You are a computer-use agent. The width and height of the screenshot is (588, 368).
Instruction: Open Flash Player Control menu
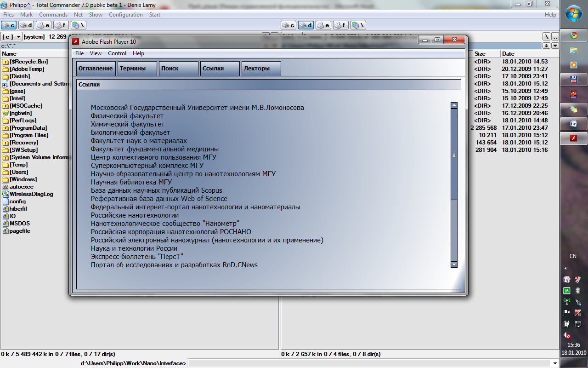(117, 53)
